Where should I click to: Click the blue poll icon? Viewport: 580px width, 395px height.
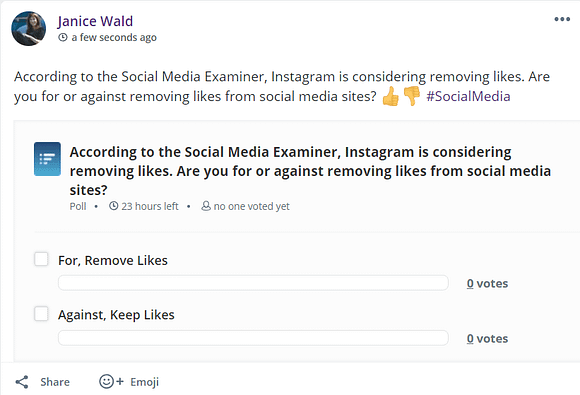[x=47, y=159]
